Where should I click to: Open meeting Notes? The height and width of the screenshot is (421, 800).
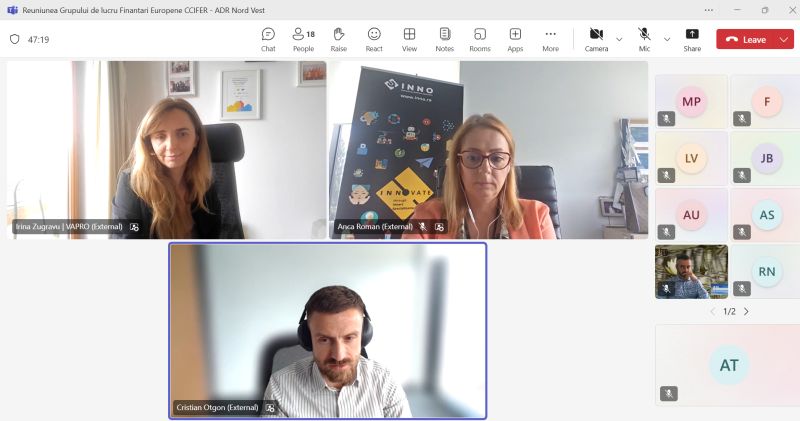pos(444,39)
